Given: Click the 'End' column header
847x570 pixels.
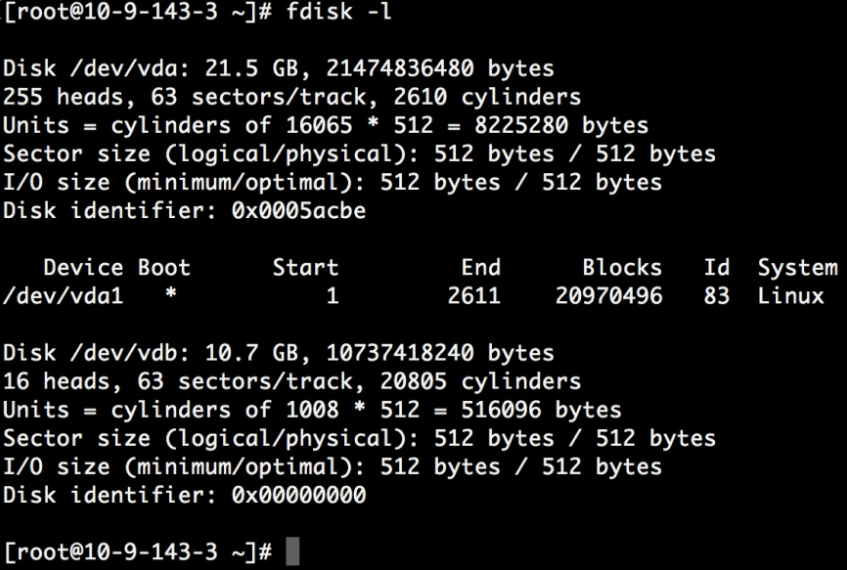Looking at the screenshot, I should 481,267.
